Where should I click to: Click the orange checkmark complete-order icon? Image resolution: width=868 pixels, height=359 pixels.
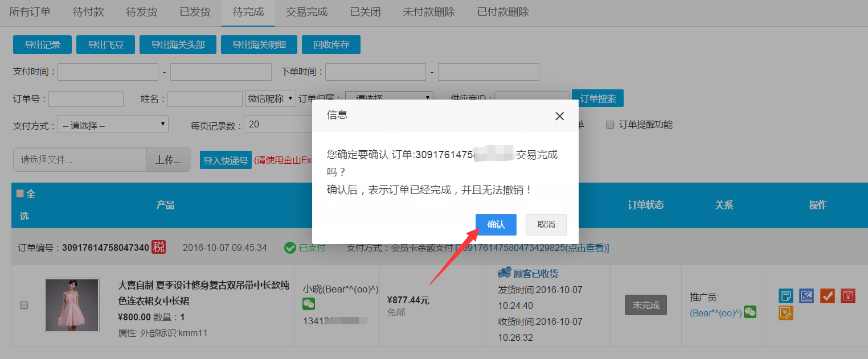click(827, 296)
